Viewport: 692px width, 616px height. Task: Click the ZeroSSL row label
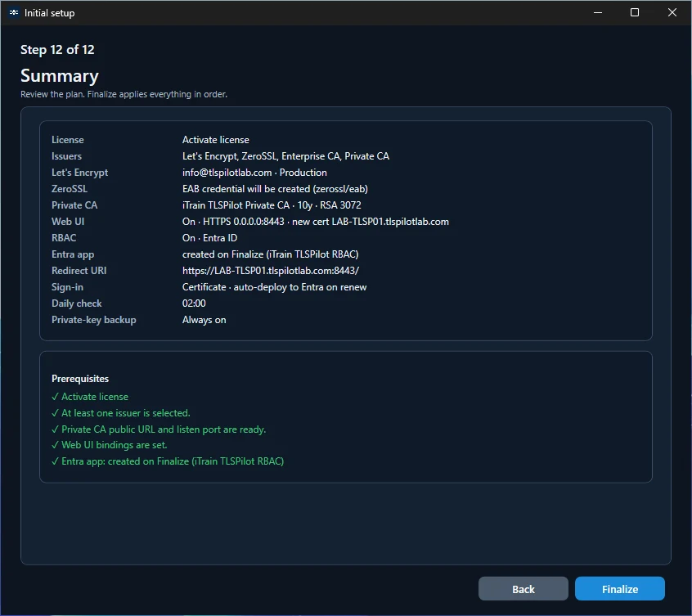[70, 189]
